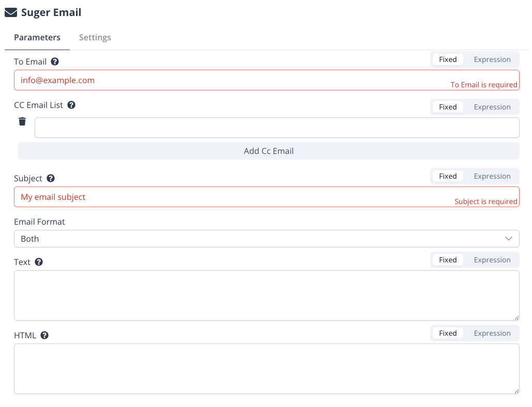Click the question mark icon beside Subject
This screenshot has height=407, width=532.
(x=51, y=178)
